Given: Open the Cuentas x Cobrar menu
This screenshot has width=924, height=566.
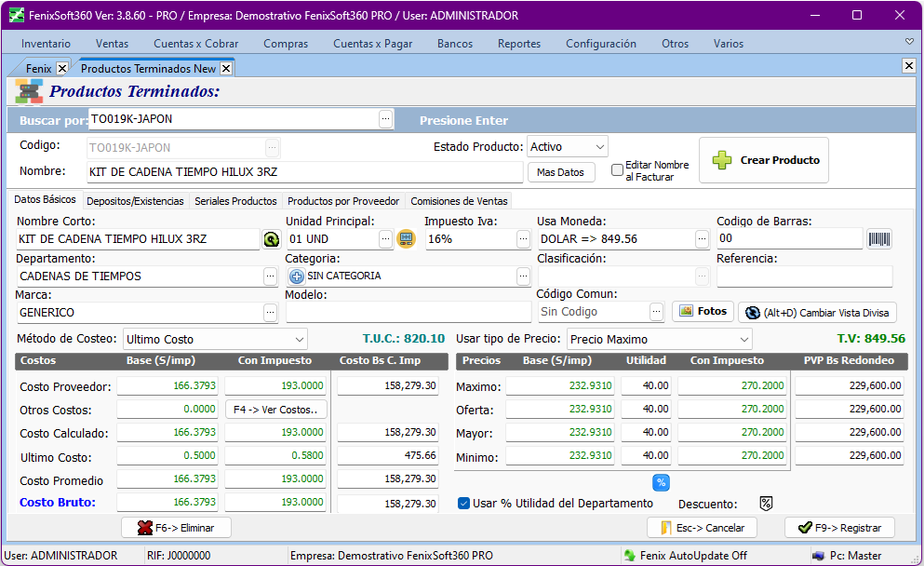Looking at the screenshot, I should pos(196,44).
